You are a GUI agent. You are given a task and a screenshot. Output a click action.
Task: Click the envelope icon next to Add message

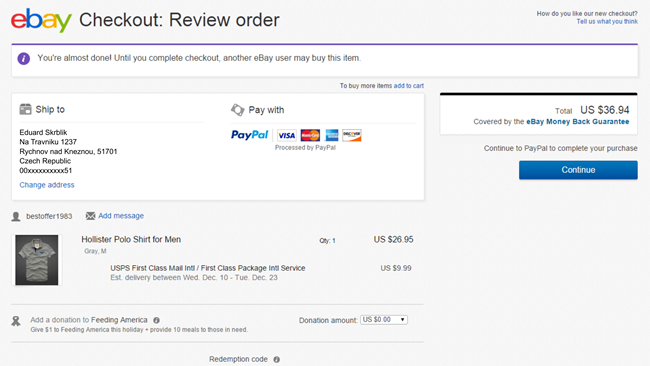coord(90,216)
